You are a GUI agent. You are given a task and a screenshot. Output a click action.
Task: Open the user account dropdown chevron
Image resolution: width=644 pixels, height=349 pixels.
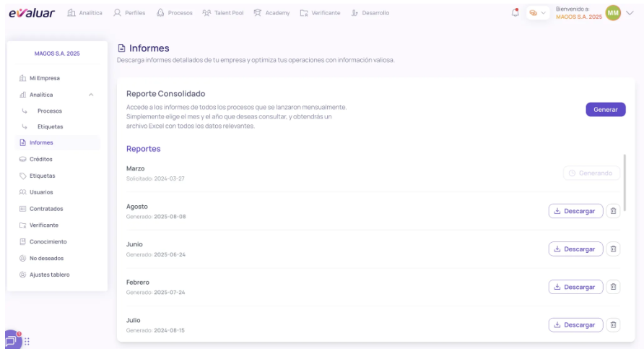tap(629, 13)
